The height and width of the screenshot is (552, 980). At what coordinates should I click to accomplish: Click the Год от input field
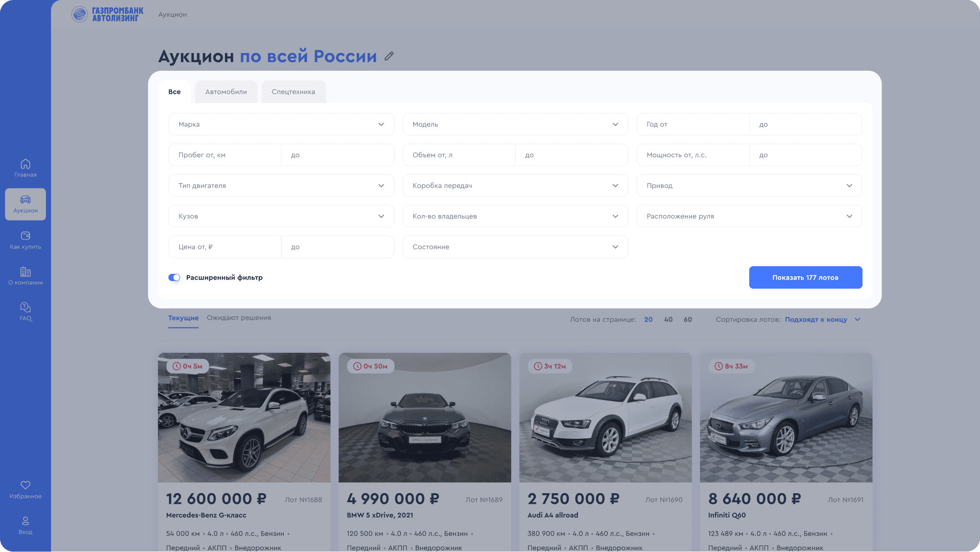click(693, 124)
